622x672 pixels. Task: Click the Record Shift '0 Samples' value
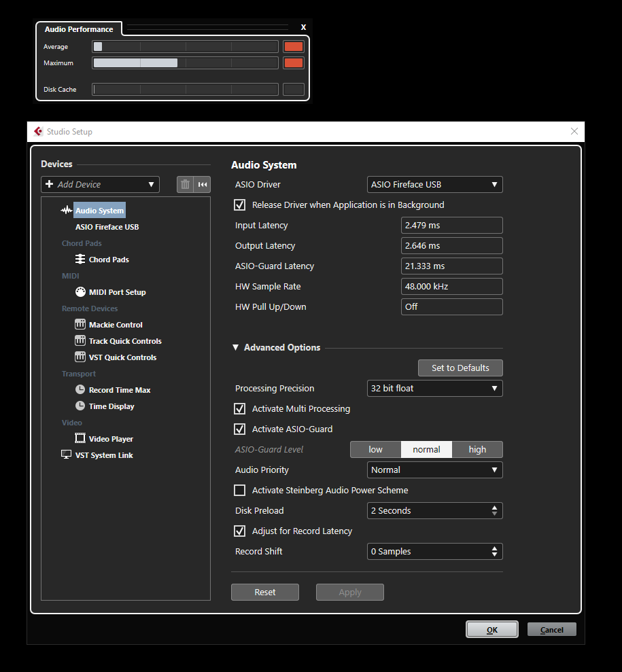[x=391, y=552]
